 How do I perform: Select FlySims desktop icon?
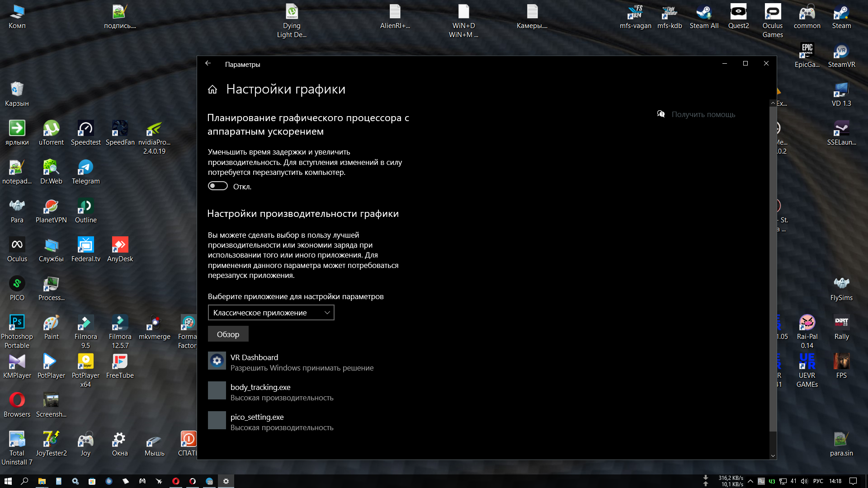(841, 288)
